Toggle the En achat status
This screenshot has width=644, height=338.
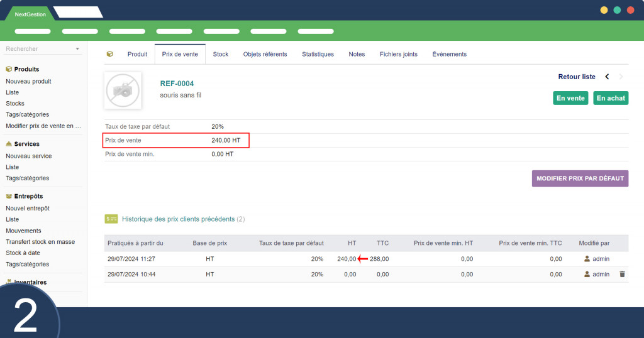click(x=611, y=98)
